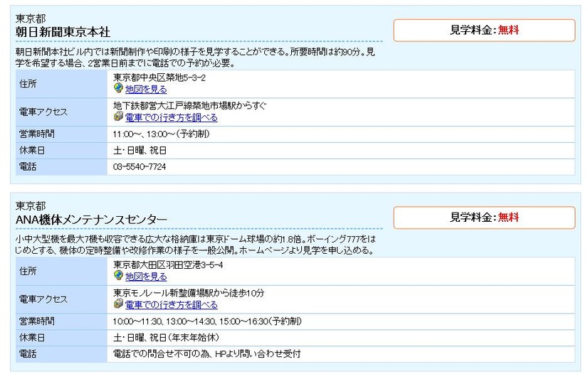This screenshot has width=588, height=374.
Task: Click Asahi Shimbun description paragraph
Action: coord(195,58)
